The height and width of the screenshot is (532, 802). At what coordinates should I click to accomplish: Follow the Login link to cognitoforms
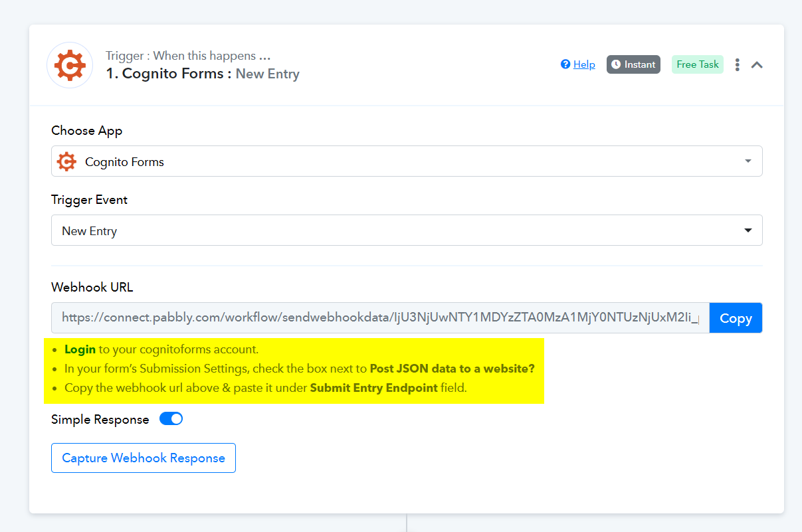point(80,349)
